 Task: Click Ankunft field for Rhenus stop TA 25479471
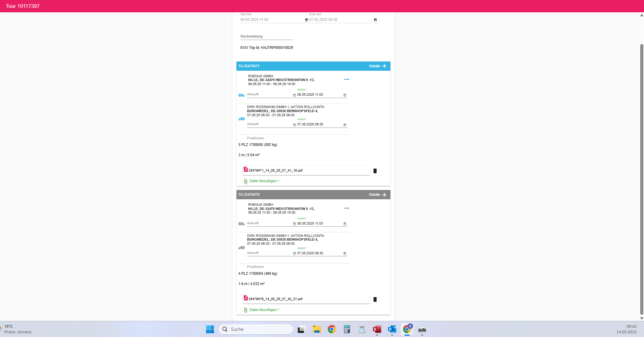269,95
